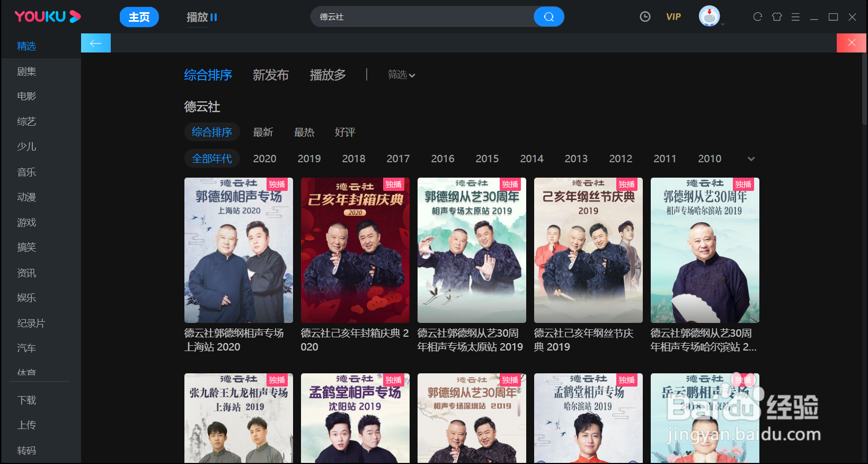
Task: Open 郭德纲从艺30周年 太原站 poster
Action: pos(472,250)
